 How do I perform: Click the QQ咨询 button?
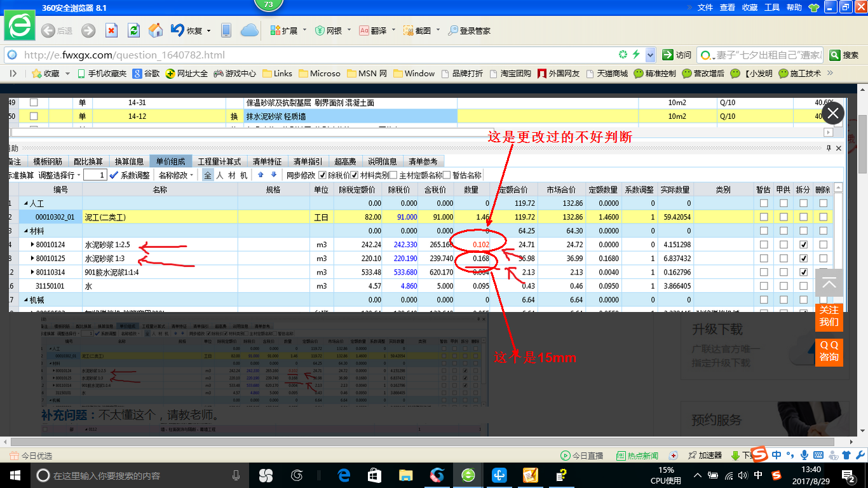[x=829, y=351]
